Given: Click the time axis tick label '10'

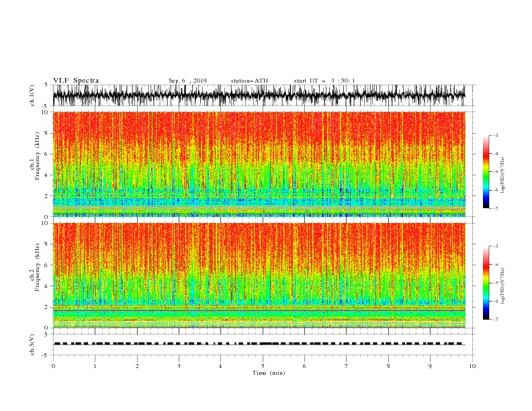Looking at the screenshot, I should coord(472,366).
